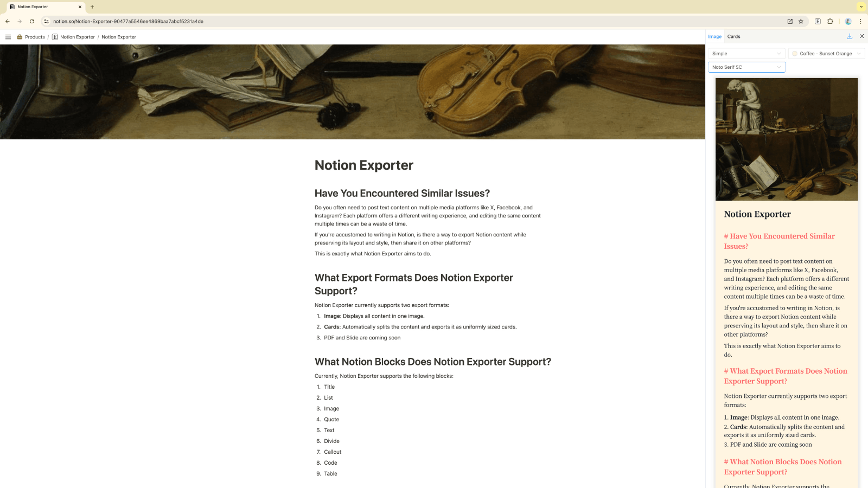Switch to the Cards tab

[x=733, y=36]
